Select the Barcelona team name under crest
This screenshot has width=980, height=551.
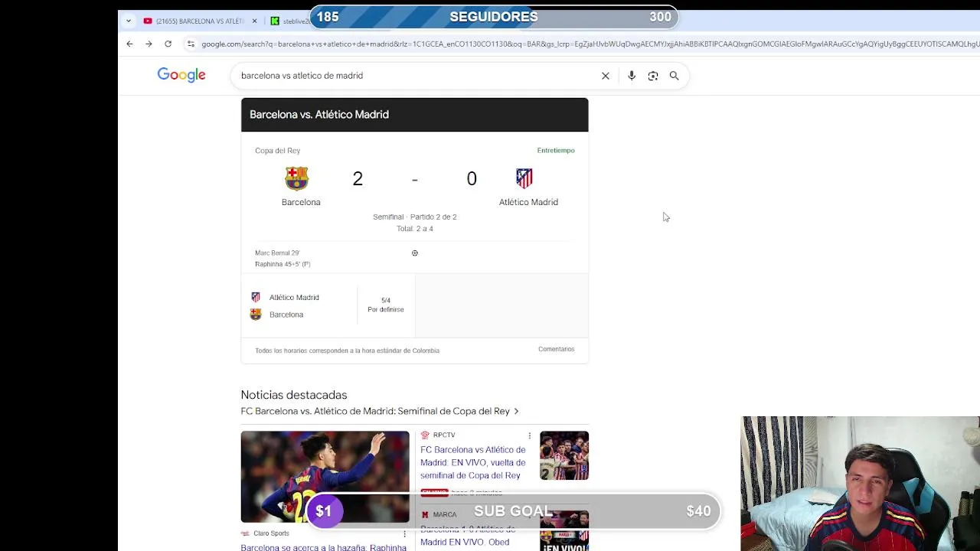[301, 202]
